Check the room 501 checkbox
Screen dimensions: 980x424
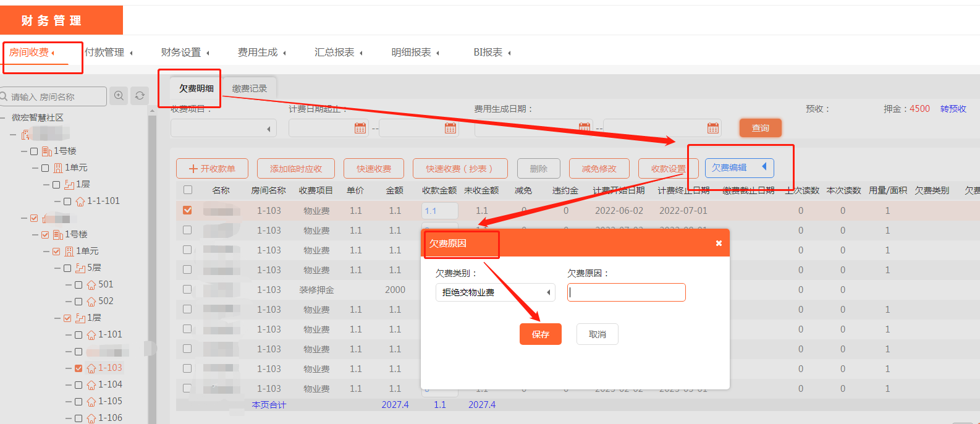[78, 285]
